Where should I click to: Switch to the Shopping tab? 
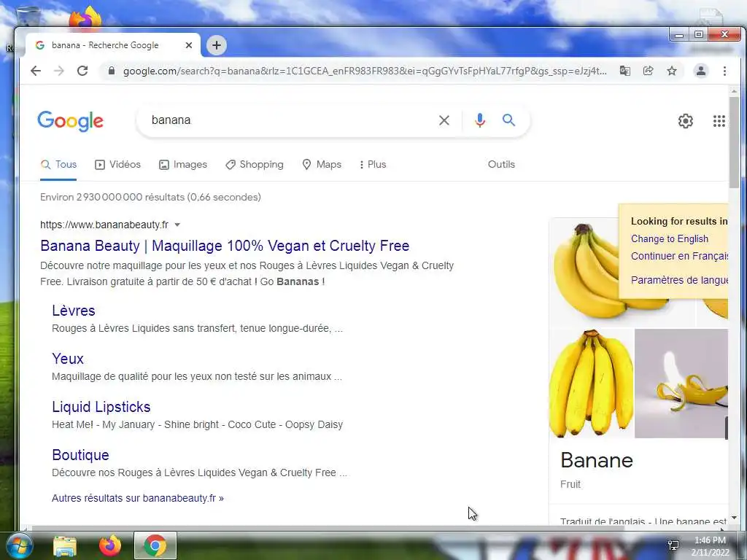(255, 165)
